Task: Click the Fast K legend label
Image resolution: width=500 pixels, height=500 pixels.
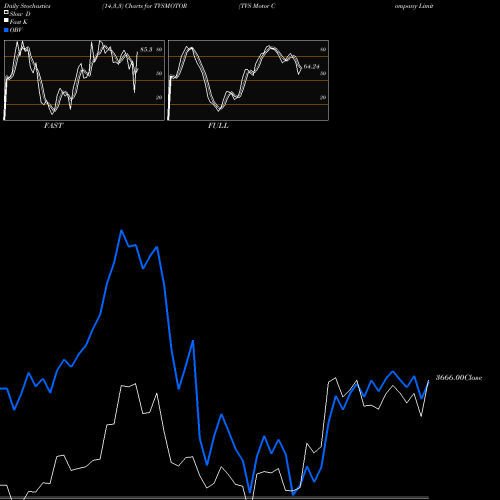Action: click(x=19, y=22)
